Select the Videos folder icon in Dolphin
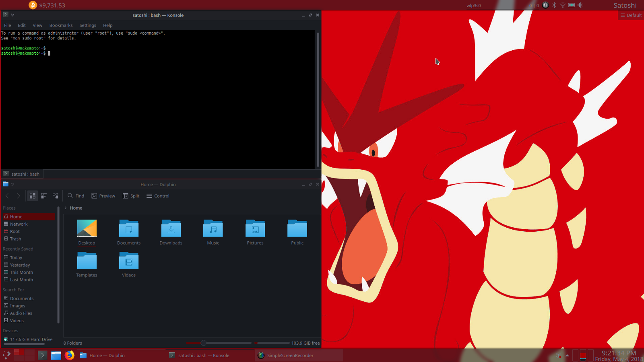 (x=129, y=260)
